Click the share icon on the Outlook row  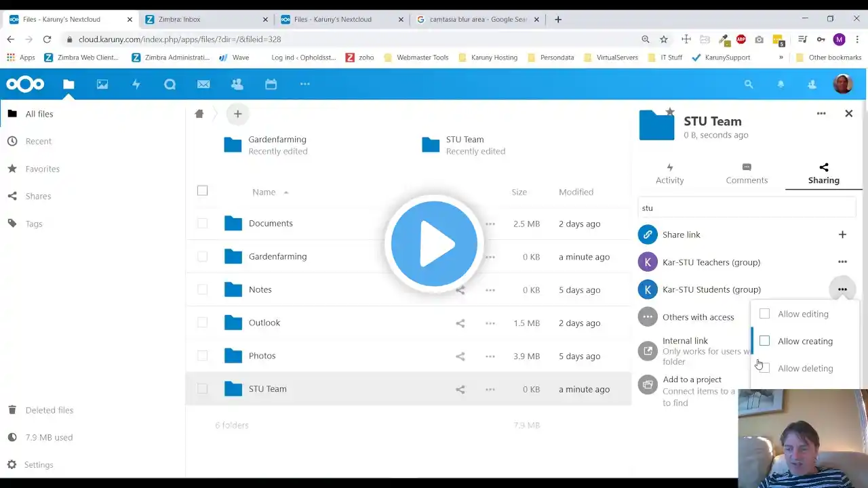pyautogui.click(x=460, y=323)
